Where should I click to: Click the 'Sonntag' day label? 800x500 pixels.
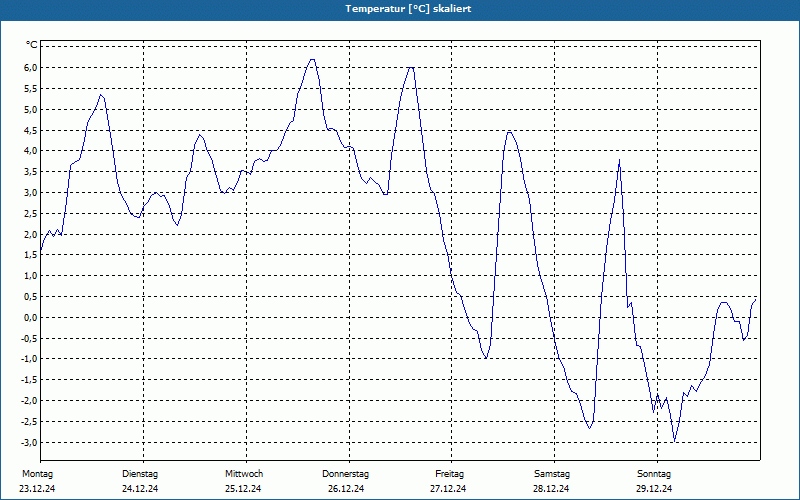tap(654, 474)
